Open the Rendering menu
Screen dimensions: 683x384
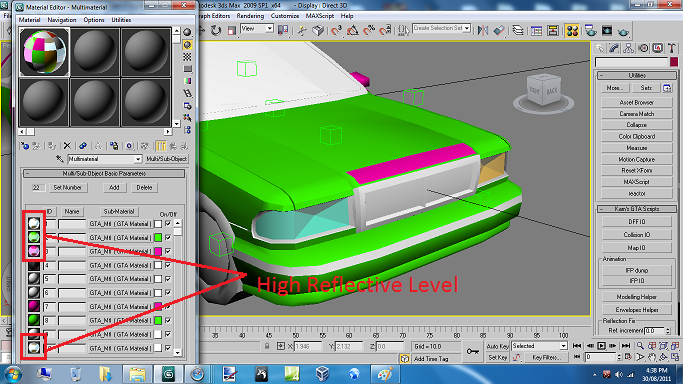point(250,16)
